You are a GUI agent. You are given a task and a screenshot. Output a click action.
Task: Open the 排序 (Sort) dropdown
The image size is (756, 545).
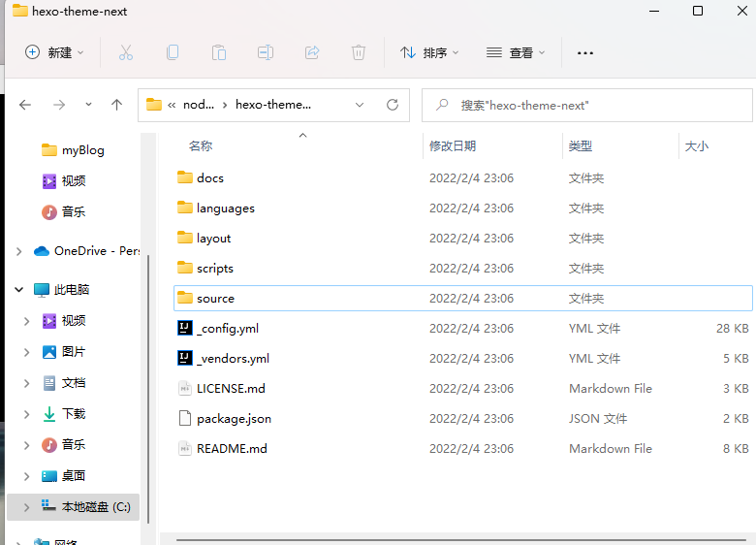coord(429,52)
